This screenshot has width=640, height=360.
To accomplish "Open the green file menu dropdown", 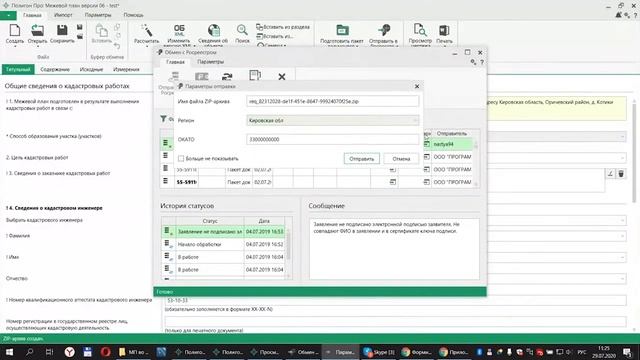I will 8,15.
